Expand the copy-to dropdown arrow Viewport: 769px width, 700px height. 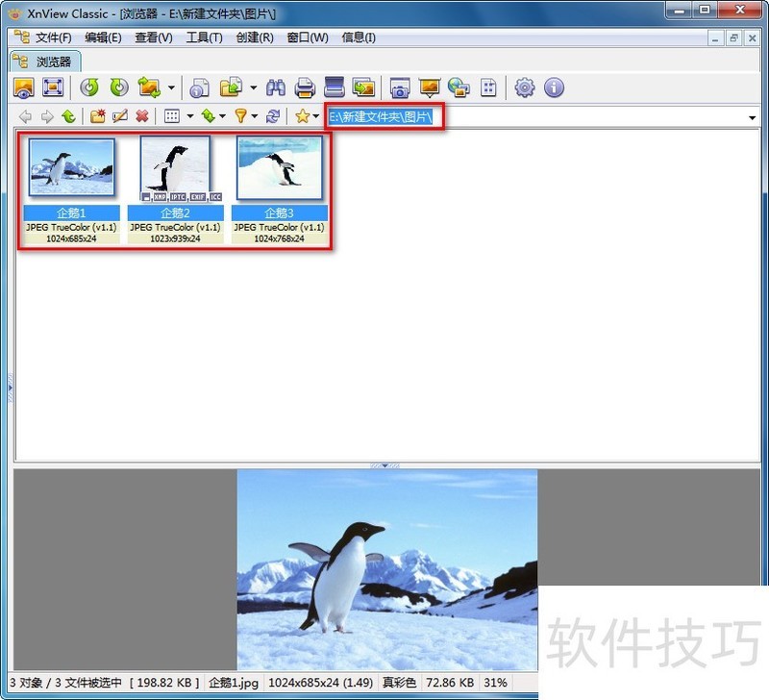253,88
